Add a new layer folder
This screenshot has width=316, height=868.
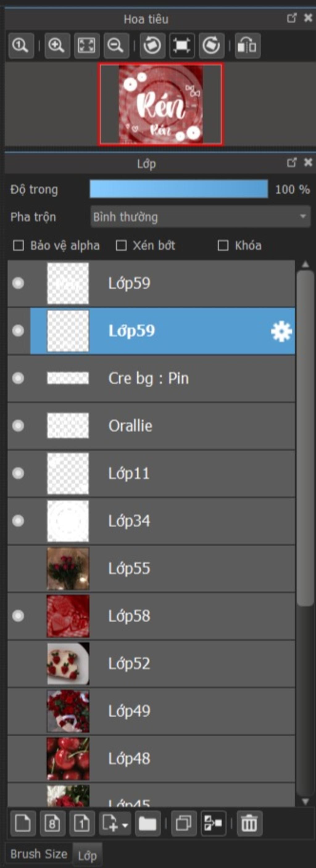coord(148,824)
